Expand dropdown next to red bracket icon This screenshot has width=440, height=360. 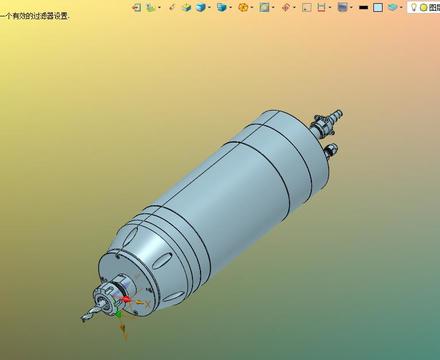[330, 7]
